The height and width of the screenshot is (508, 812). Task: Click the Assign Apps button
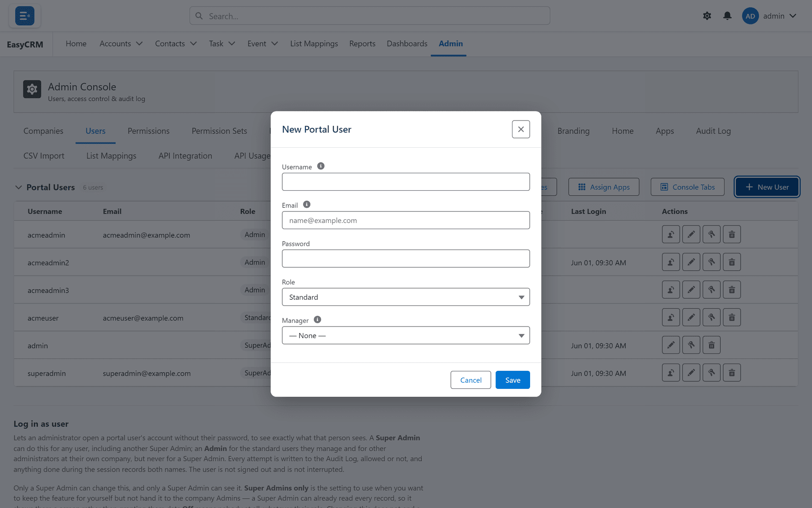[x=603, y=187]
